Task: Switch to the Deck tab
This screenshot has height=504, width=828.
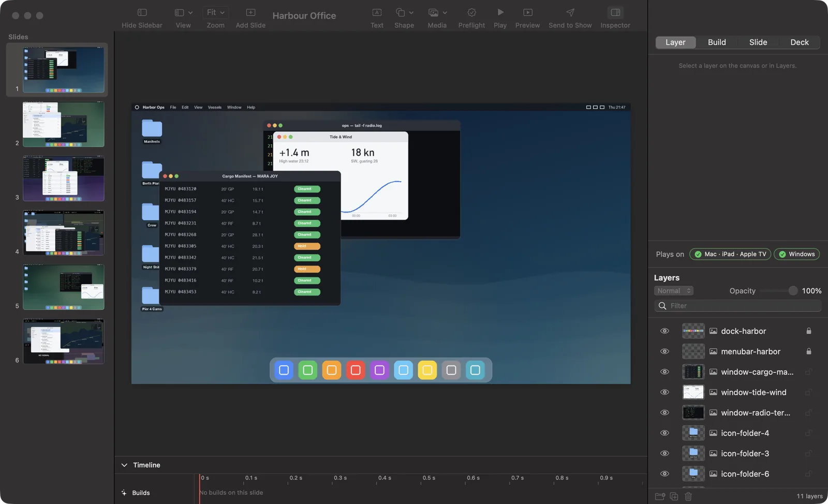Action: click(800, 42)
